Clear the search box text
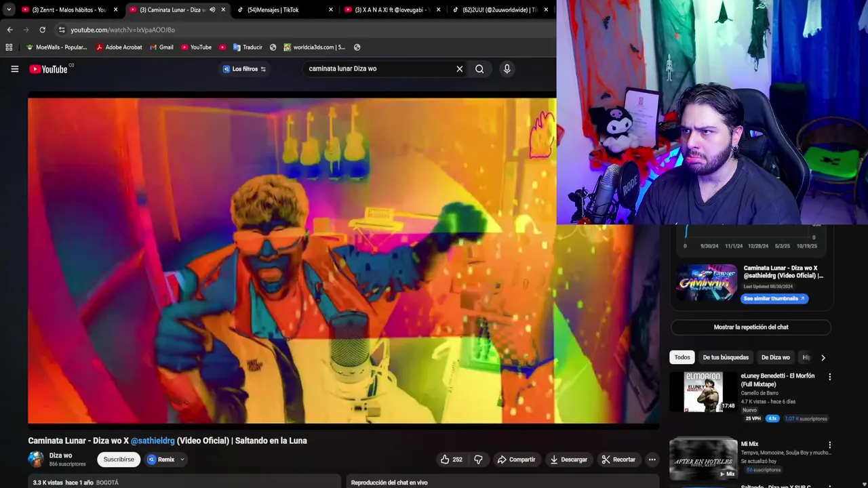The height and width of the screenshot is (488, 868). (x=459, y=68)
